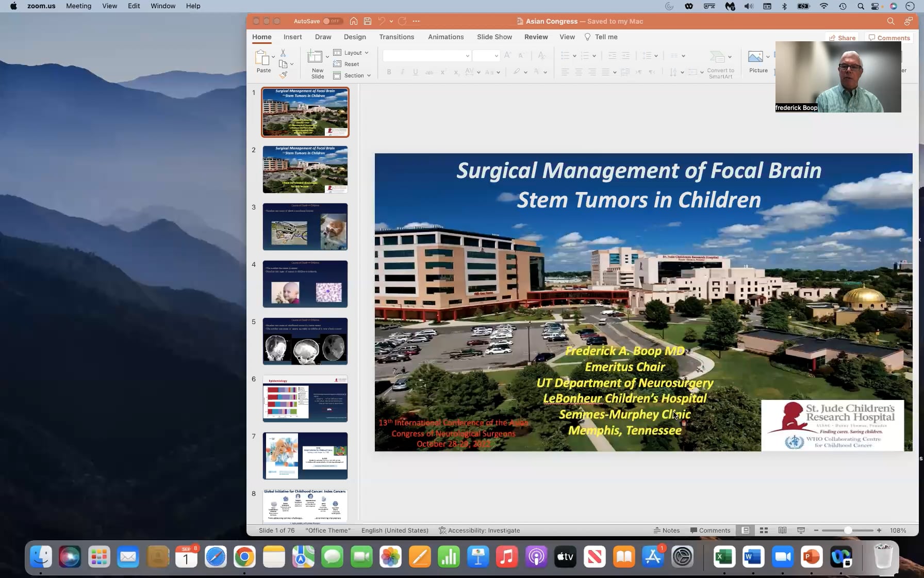
Task: Click the Undo arrow icon
Action: 382,21
